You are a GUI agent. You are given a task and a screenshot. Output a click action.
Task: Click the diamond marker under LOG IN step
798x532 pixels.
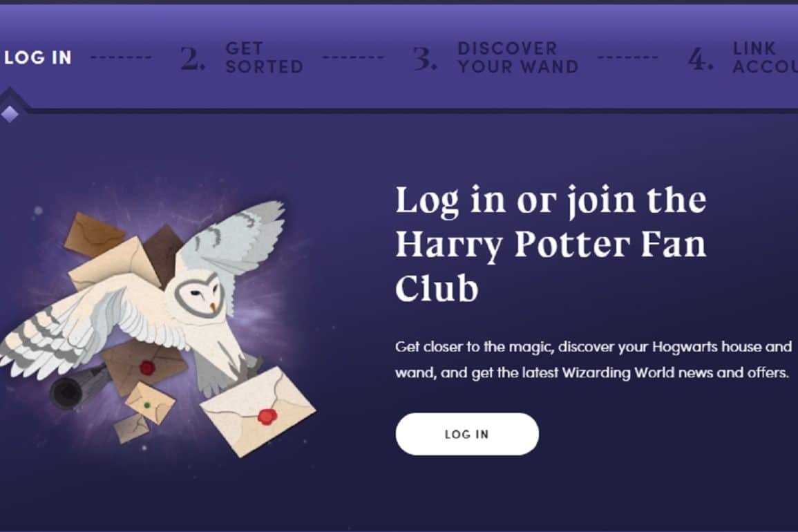click(x=10, y=113)
